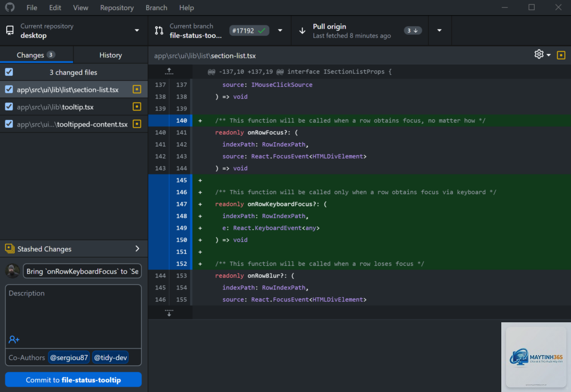Click the commit author avatar
Viewport: 571px width, 392px height.
tap(12, 271)
